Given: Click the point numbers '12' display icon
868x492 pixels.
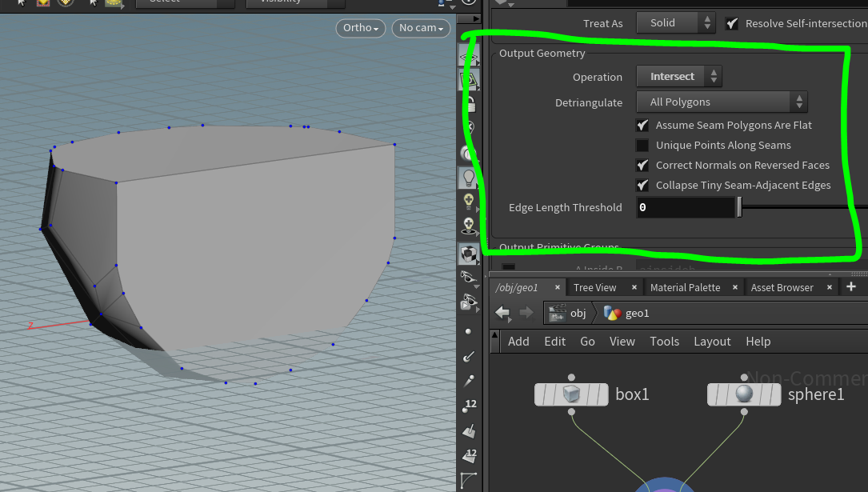Looking at the screenshot, I should coord(469,406).
